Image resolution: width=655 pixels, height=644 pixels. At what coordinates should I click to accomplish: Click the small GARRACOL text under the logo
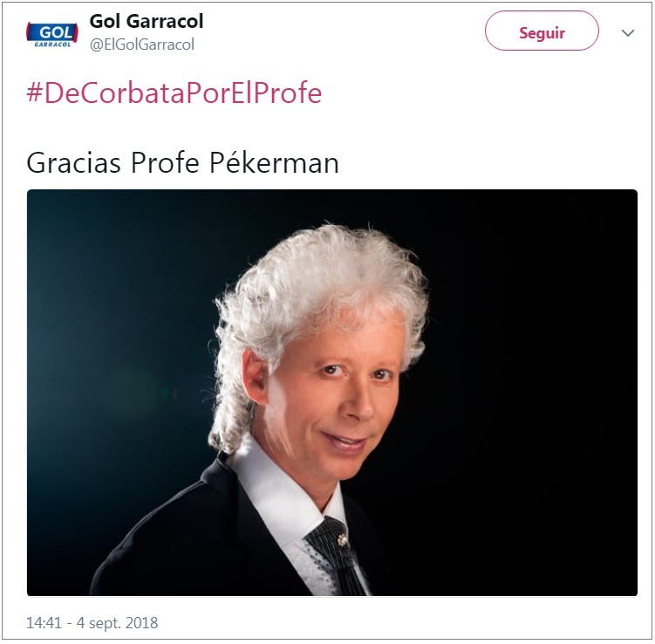52,45
